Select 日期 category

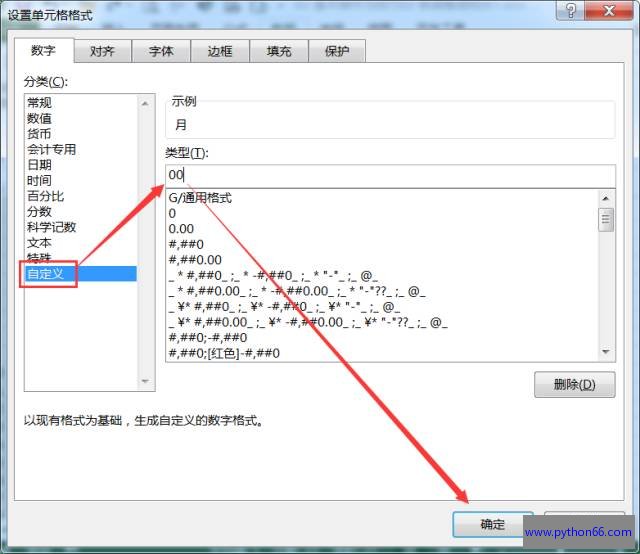[40, 165]
